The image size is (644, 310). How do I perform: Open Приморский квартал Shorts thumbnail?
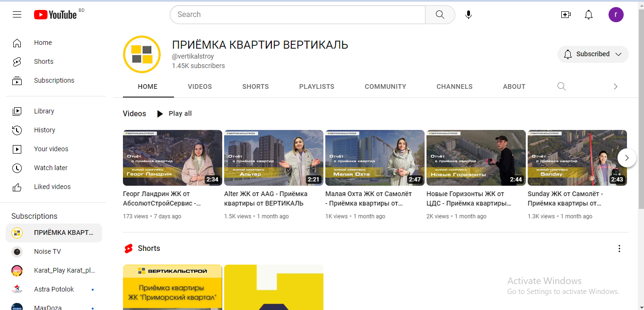point(173,287)
